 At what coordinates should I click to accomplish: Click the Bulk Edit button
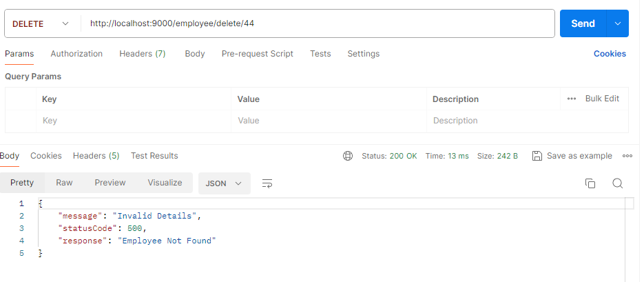[602, 99]
